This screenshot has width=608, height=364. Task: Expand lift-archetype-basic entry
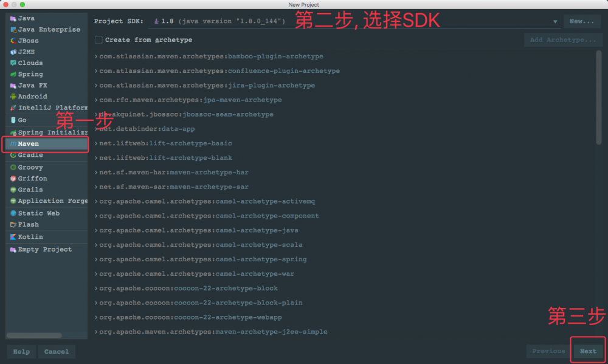coord(96,143)
